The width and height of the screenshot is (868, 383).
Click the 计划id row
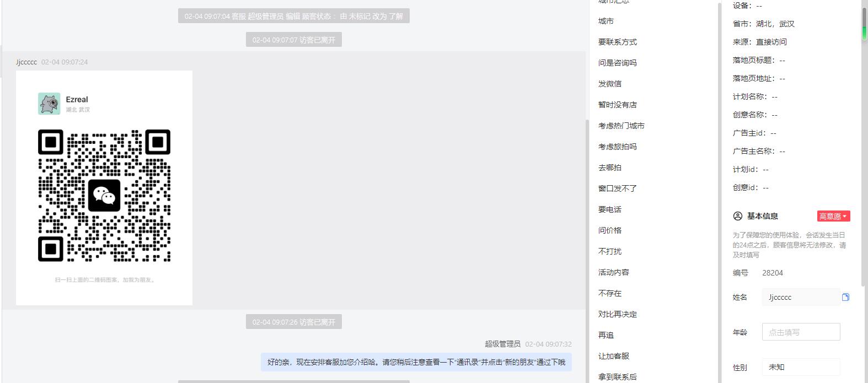click(x=751, y=169)
